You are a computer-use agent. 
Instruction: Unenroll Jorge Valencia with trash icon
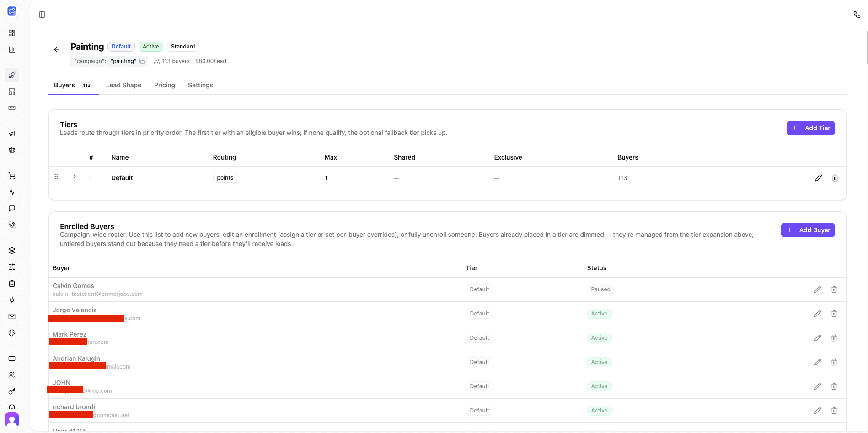834,314
